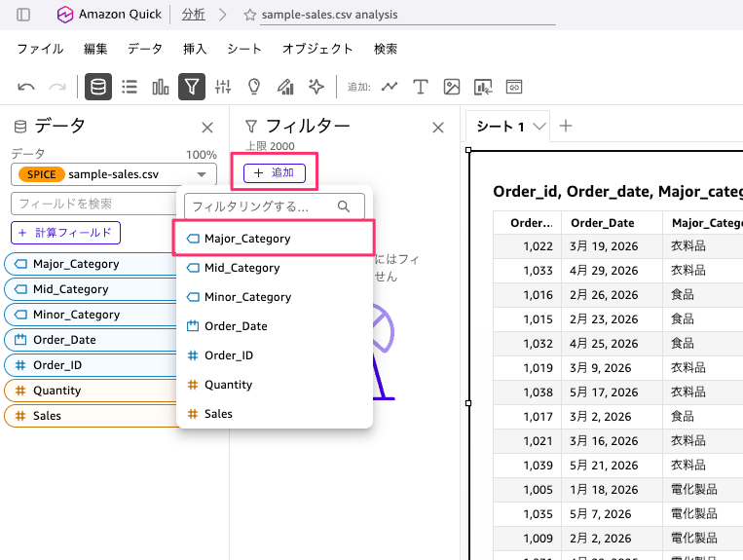Open the オブジェクト menu
The width and height of the screenshot is (743, 560).
317,49
